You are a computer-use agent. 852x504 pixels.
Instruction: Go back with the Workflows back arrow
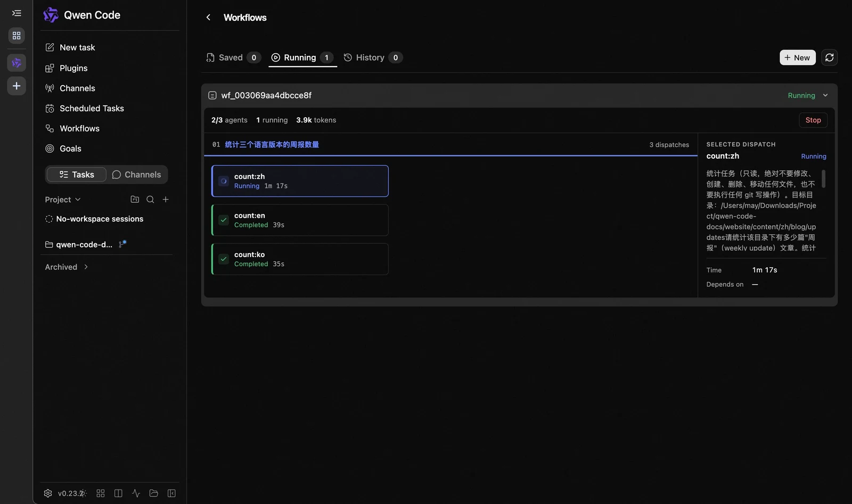pyautogui.click(x=208, y=18)
